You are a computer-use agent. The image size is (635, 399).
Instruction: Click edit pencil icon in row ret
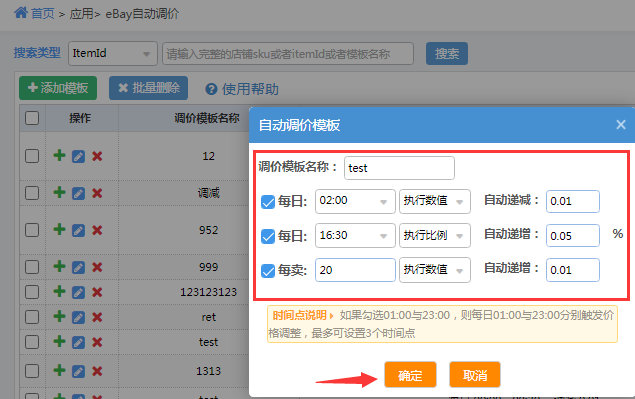(x=78, y=318)
